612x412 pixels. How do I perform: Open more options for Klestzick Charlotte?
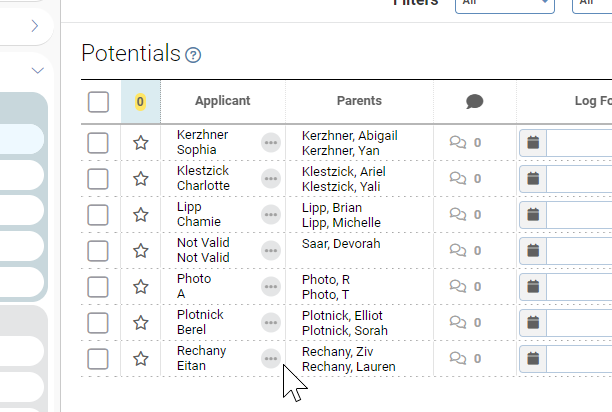tap(271, 179)
